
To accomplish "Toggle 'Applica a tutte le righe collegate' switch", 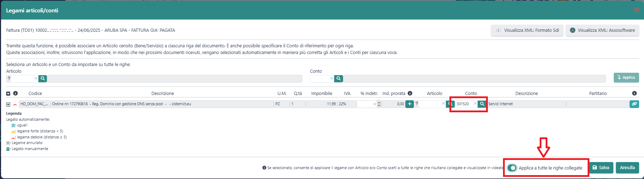I will click(x=512, y=168).
